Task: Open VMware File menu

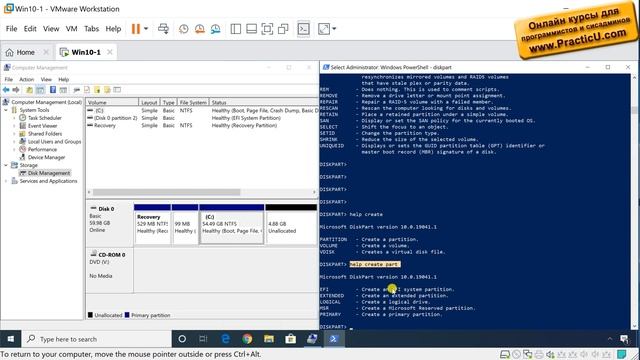Action: (11, 29)
